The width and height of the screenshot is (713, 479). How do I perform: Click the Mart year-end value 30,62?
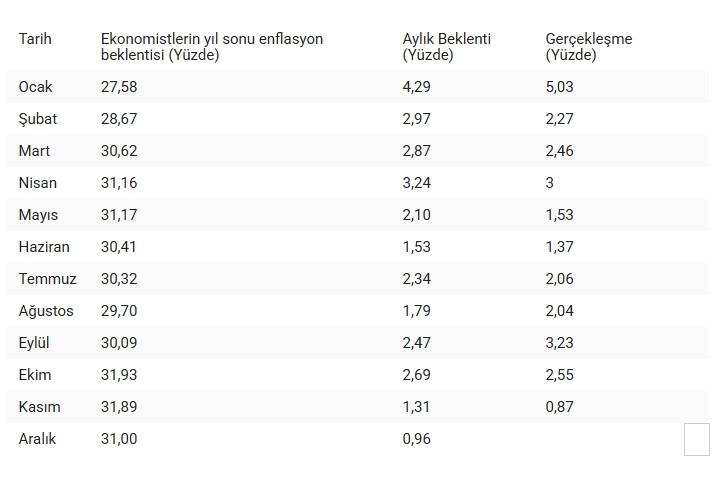[119, 151]
